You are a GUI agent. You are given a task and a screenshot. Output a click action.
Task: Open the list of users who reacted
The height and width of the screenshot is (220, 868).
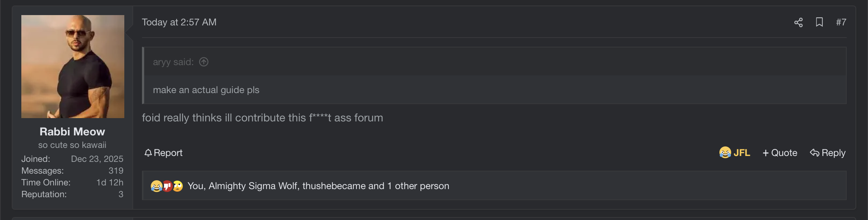click(318, 186)
